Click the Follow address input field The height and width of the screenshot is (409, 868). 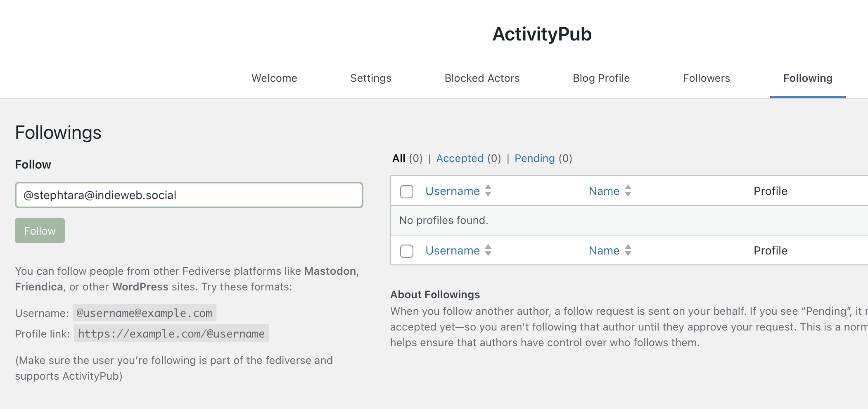point(189,195)
